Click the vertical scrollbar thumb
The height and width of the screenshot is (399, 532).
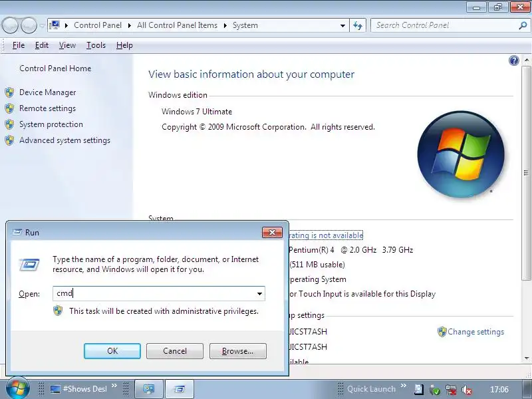click(527, 173)
